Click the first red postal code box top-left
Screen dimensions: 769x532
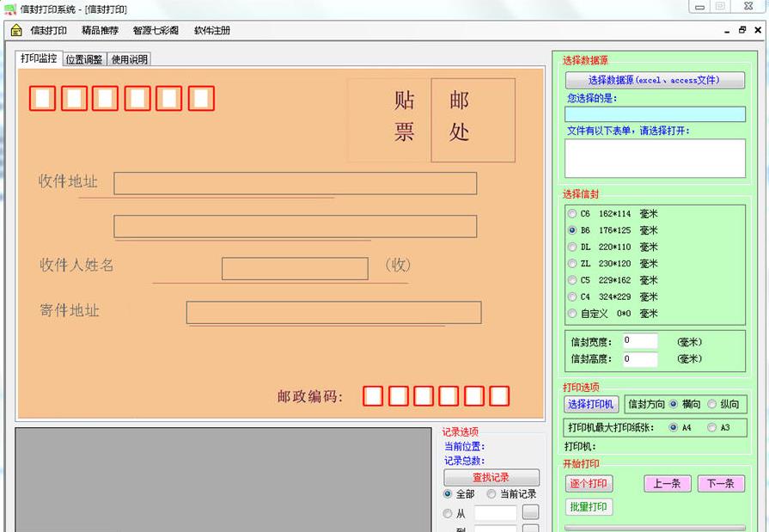pyautogui.click(x=42, y=99)
